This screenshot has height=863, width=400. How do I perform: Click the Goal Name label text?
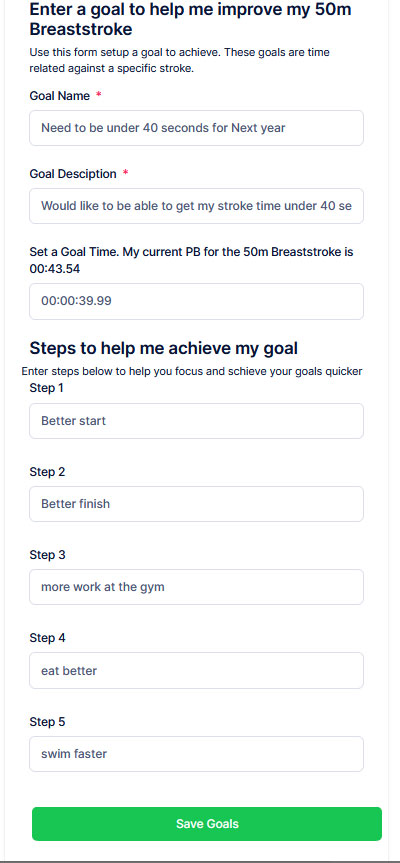tap(59, 96)
